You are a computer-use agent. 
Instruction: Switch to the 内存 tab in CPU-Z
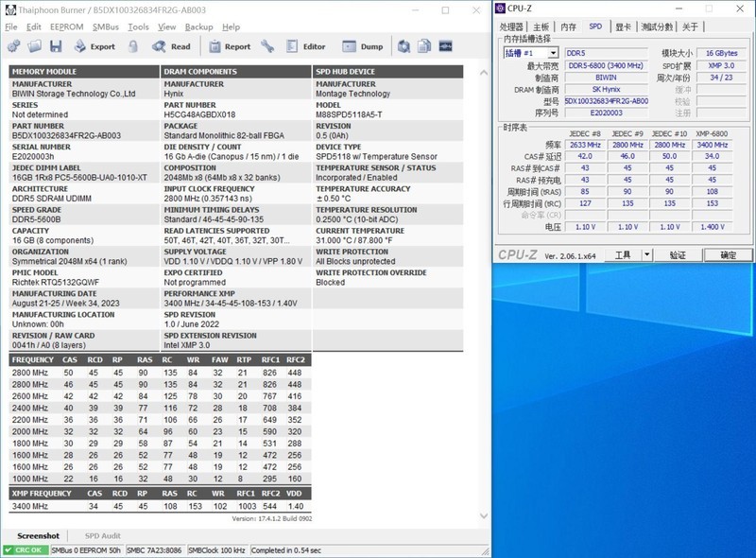[x=567, y=26]
